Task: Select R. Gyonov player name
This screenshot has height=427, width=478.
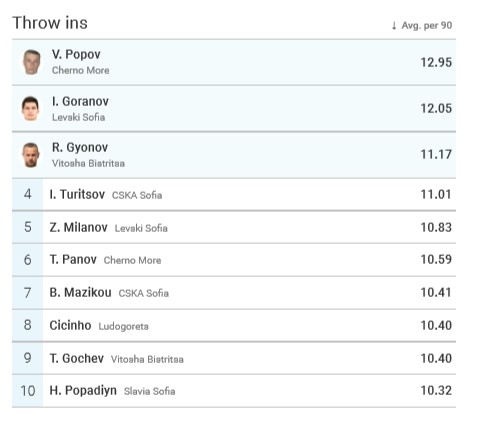Action: click(x=80, y=147)
